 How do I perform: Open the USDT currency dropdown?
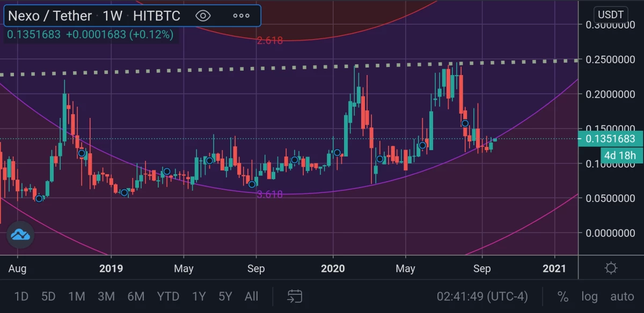(x=611, y=14)
